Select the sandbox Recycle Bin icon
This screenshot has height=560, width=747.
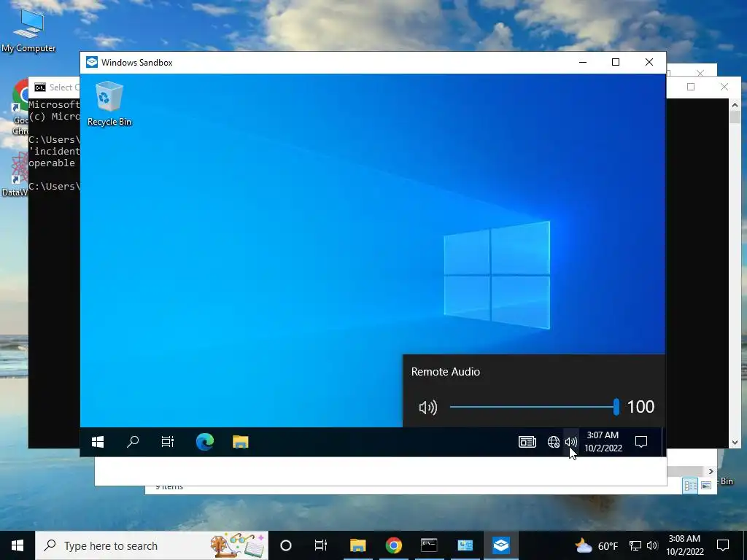[x=109, y=104]
